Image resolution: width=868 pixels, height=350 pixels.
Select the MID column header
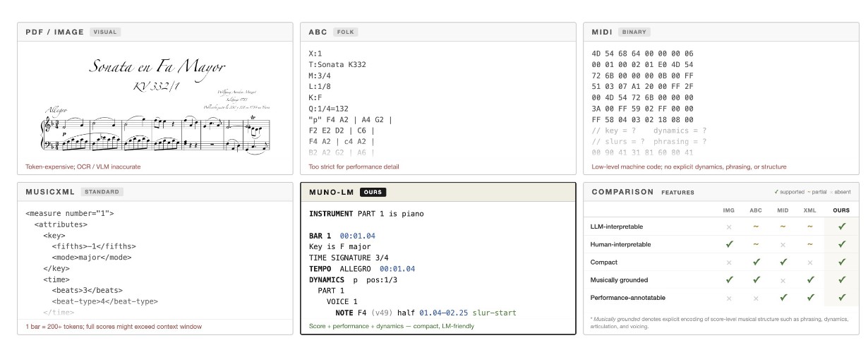pos(783,210)
